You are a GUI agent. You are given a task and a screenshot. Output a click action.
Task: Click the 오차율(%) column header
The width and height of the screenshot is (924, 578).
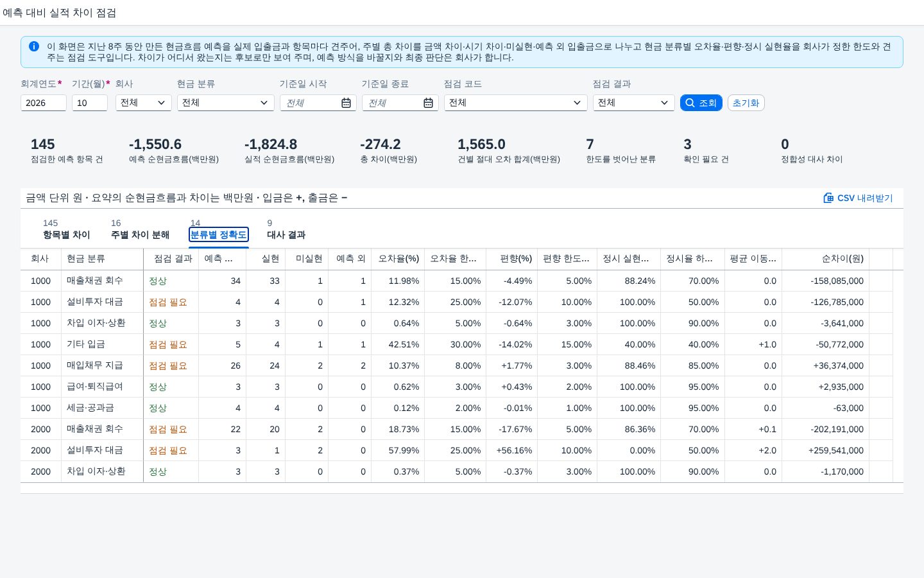click(398, 259)
